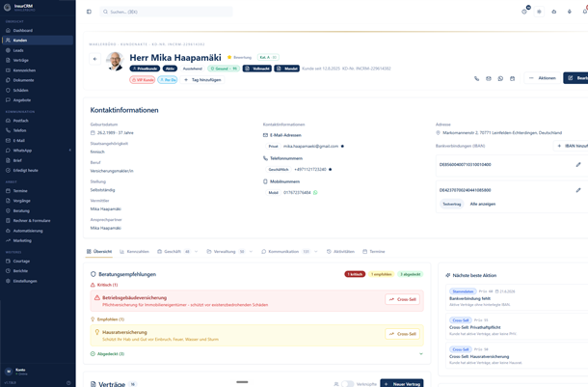Click Tag hinzufügen
588x387 pixels.
pyautogui.click(x=202, y=79)
